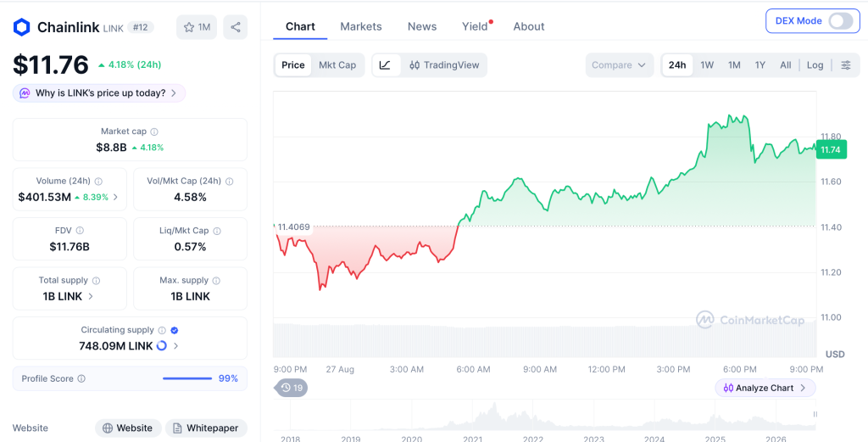The image size is (868, 442).
Task: Click the Profile Score progress bar
Action: click(x=187, y=379)
